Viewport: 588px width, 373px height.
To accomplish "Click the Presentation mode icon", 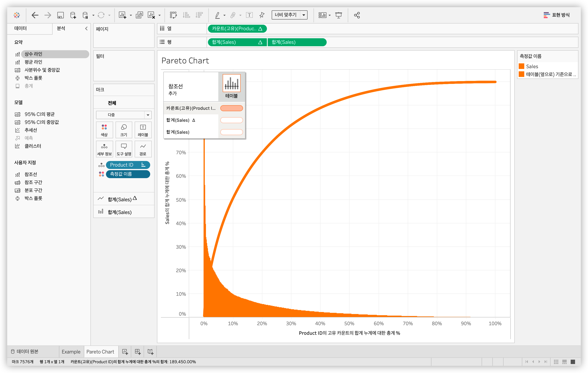I will [338, 15].
